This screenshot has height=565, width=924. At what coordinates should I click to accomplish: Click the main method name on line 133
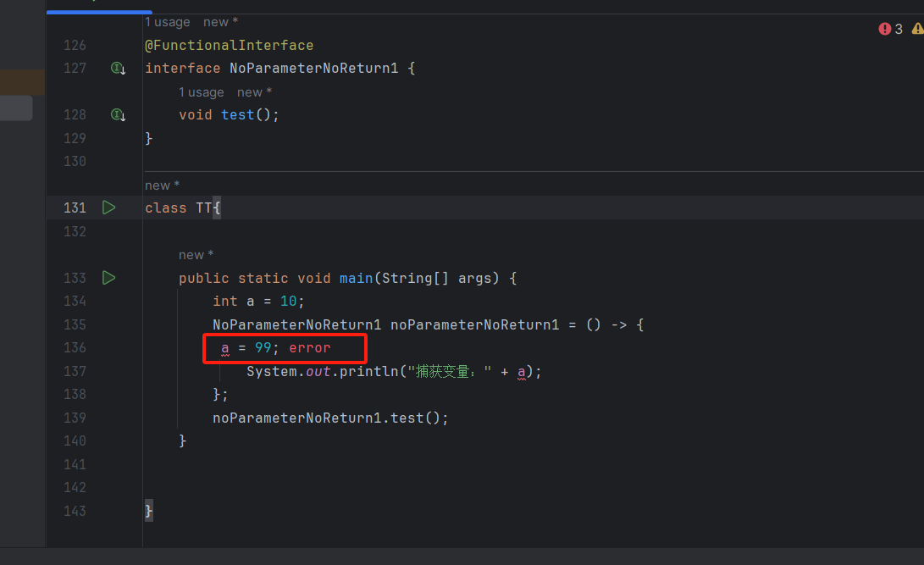[356, 278]
